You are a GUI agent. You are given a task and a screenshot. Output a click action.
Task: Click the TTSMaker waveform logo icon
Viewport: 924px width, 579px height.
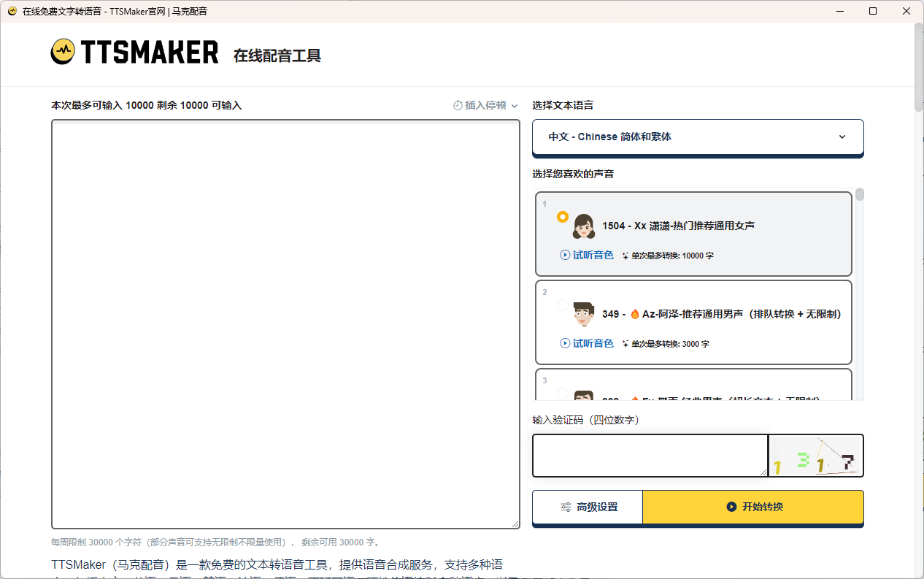click(x=63, y=51)
